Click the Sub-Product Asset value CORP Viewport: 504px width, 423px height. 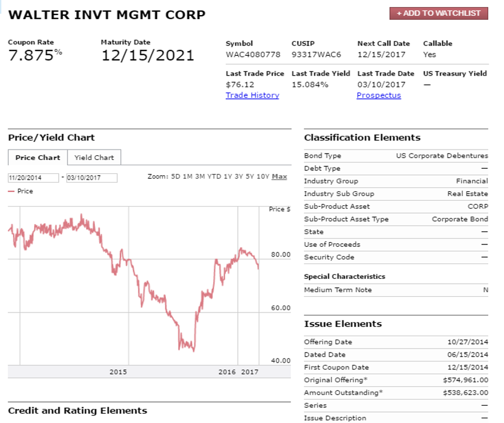(x=478, y=207)
